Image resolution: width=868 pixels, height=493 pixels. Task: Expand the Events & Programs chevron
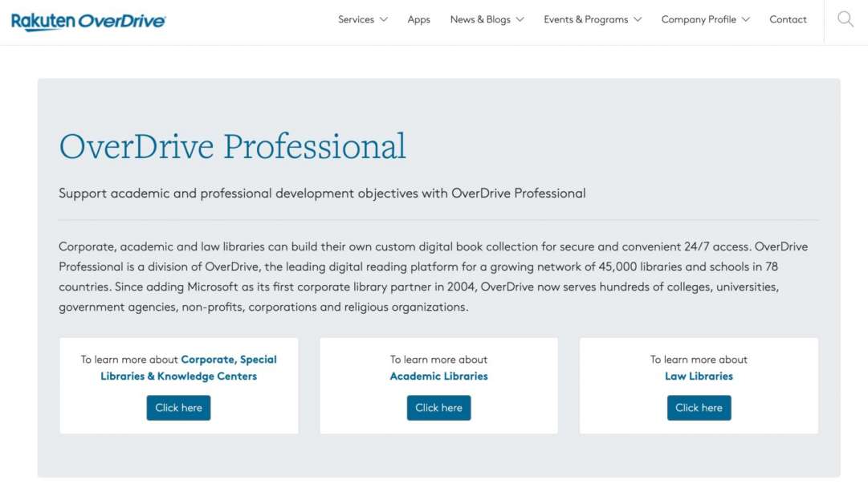[x=638, y=19]
